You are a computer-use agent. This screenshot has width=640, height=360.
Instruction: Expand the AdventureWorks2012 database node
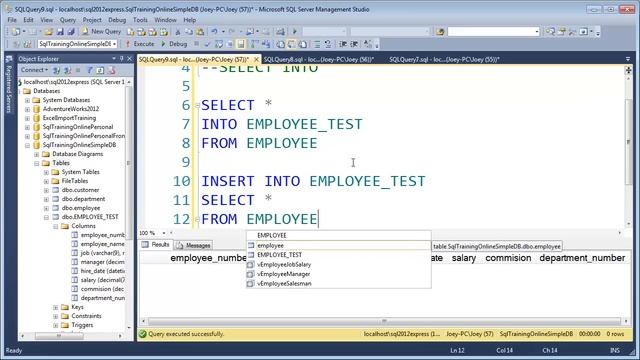[x=27, y=109]
